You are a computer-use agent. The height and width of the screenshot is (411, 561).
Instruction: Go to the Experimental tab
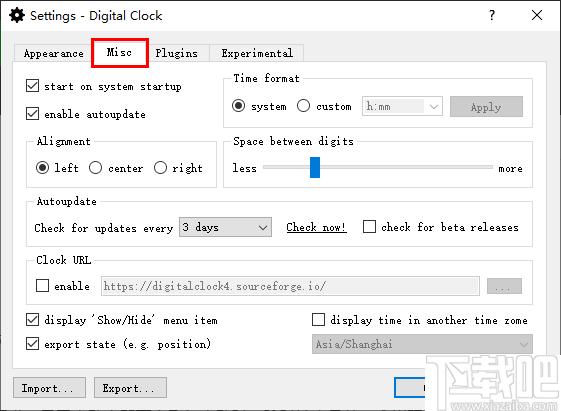pos(257,53)
